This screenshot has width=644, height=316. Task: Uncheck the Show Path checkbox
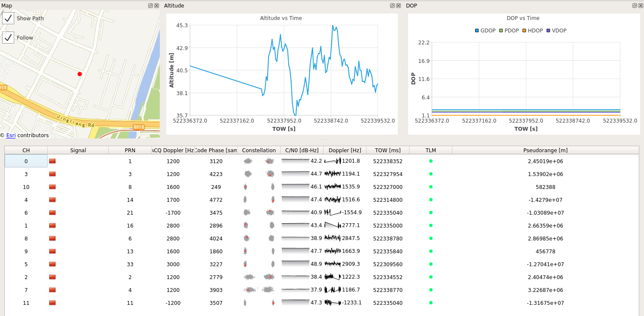(x=8, y=18)
